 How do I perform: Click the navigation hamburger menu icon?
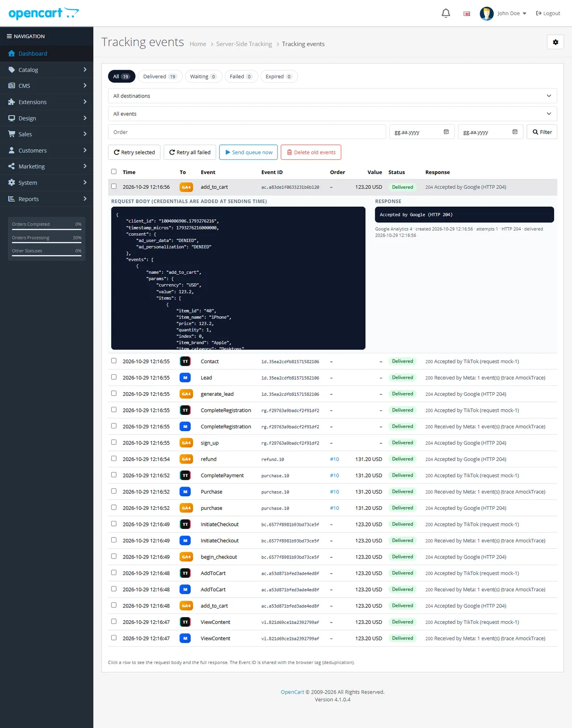click(9, 36)
